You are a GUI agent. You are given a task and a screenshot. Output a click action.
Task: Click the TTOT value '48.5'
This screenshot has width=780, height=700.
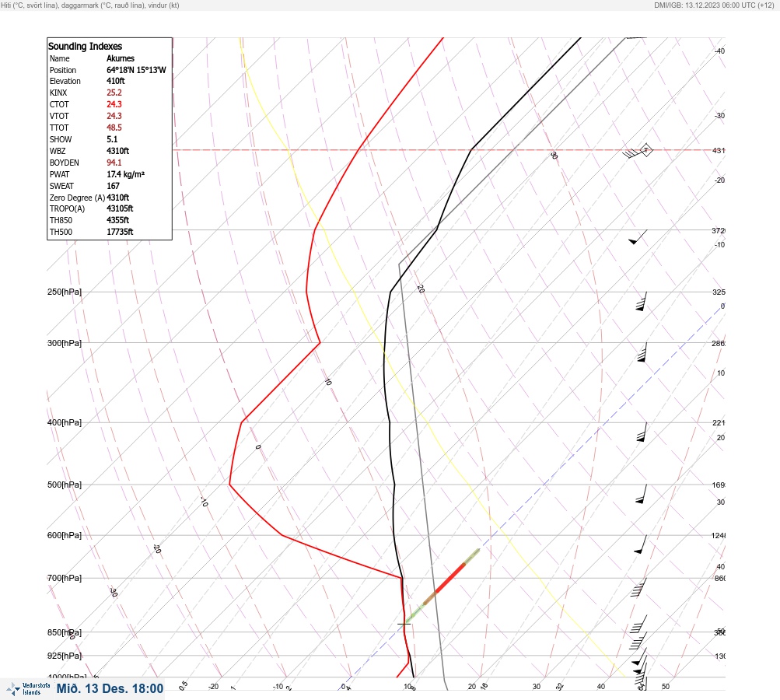pos(114,128)
